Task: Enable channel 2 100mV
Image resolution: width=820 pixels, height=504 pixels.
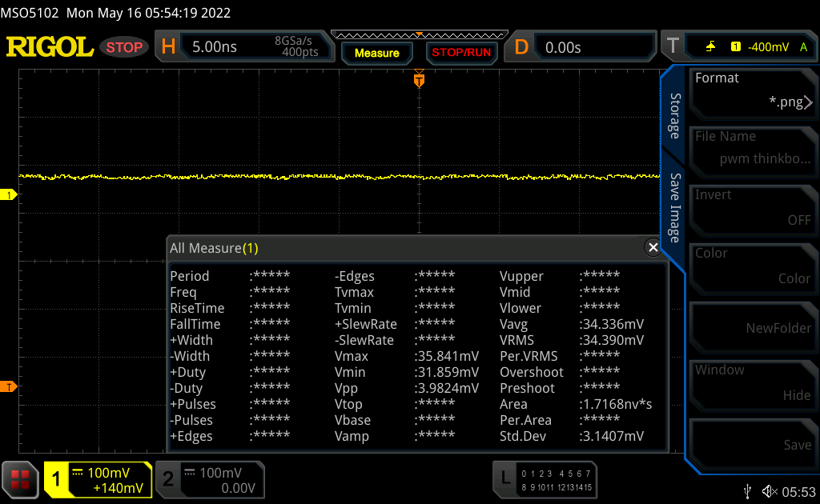Action: click(209, 480)
